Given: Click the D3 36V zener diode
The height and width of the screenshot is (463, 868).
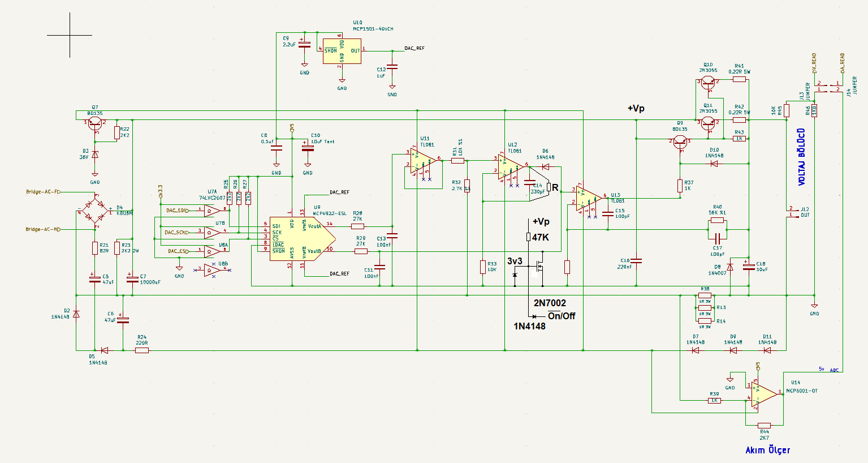Looking at the screenshot, I should point(95,154).
